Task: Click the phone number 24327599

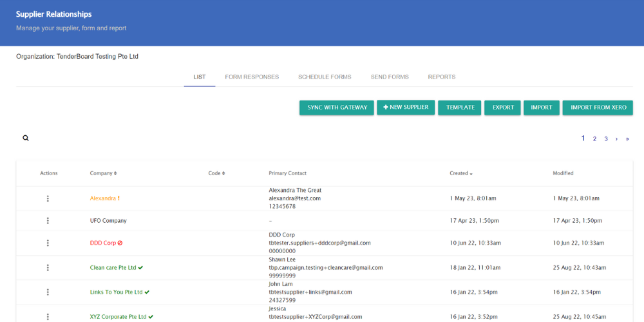Action: coord(282,300)
